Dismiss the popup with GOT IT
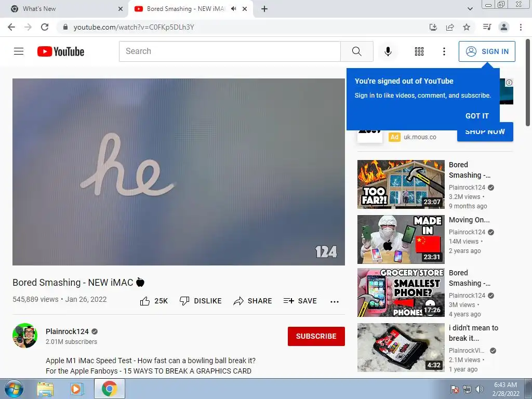532x399 pixels. tap(477, 116)
